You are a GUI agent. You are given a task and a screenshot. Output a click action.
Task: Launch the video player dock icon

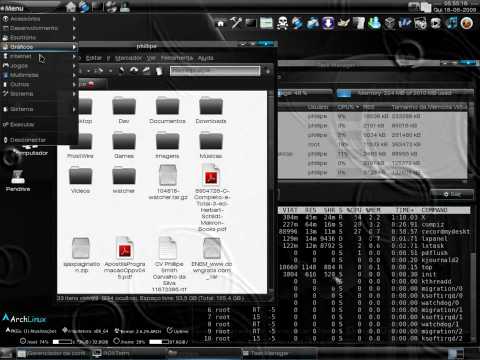tap(436, 23)
